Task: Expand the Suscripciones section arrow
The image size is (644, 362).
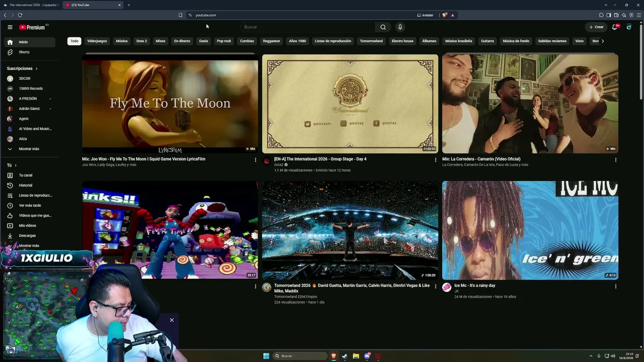Action: pyautogui.click(x=36, y=68)
